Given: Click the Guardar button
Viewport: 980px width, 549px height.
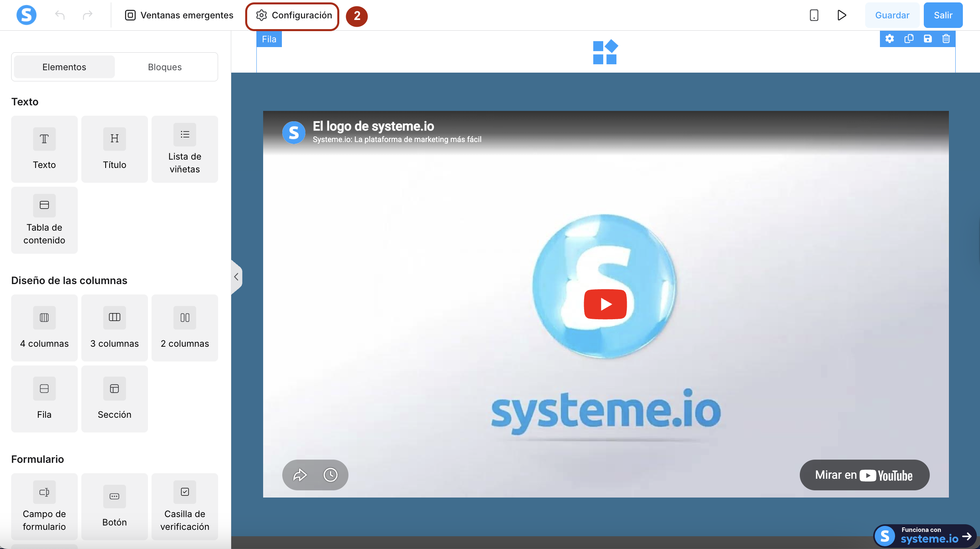Looking at the screenshot, I should coord(892,15).
